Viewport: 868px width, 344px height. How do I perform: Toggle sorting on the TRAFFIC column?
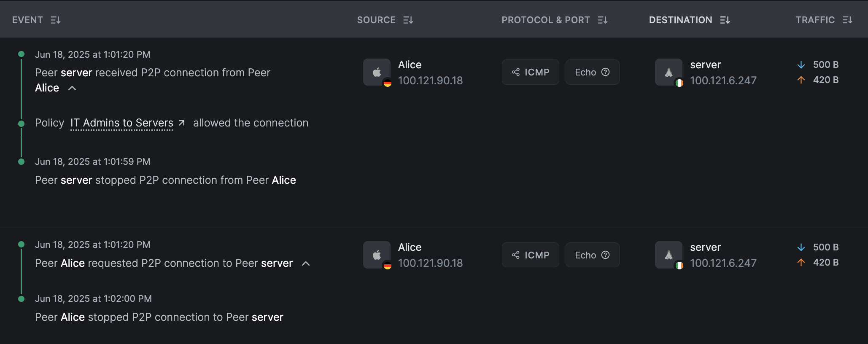(847, 20)
